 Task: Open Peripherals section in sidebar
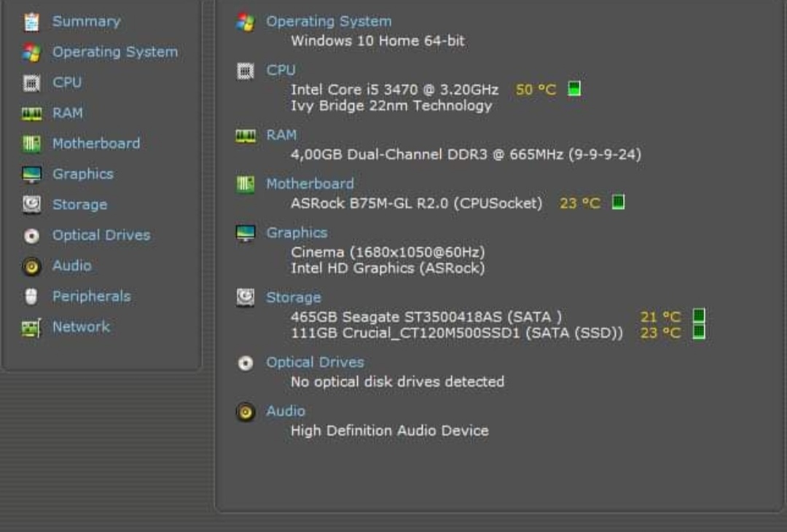(91, 297)
